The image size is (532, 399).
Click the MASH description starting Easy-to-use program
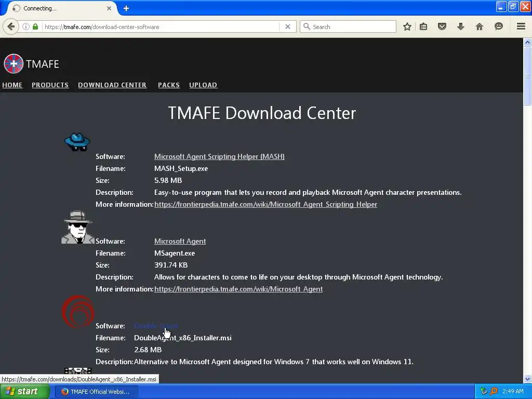pos(308,192)
